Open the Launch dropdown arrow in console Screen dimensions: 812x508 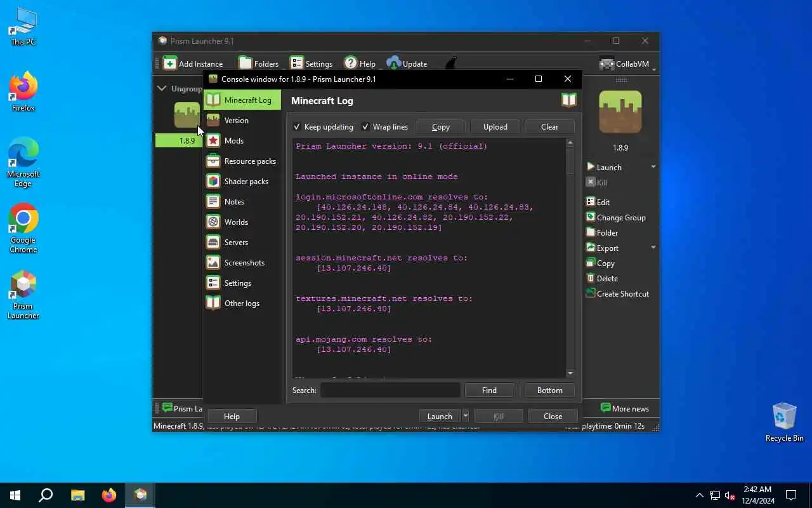[x=465, y=416]
